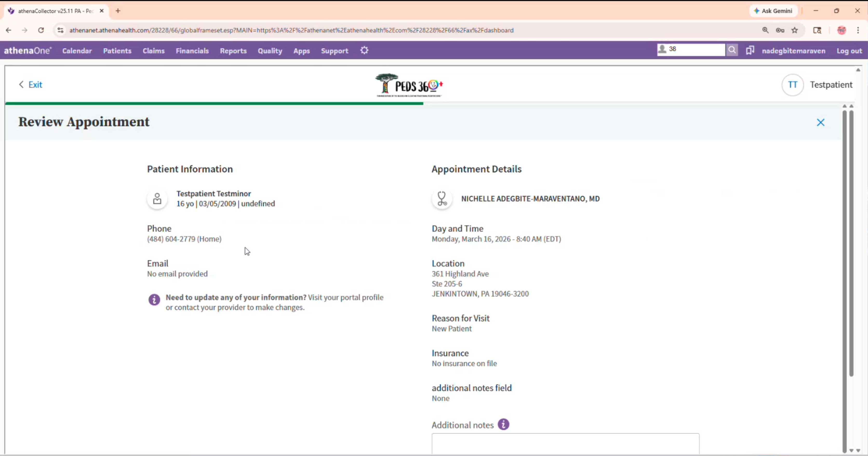Image resolution: width=868 pixels, height=456 pixels.
Task: Click Log out
Action: 849,51
